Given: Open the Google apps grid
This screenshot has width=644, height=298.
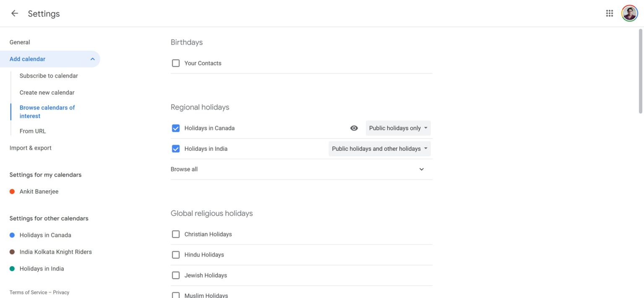Looking at the screenshot, I should pyautogui.click(x=610, y=13).
